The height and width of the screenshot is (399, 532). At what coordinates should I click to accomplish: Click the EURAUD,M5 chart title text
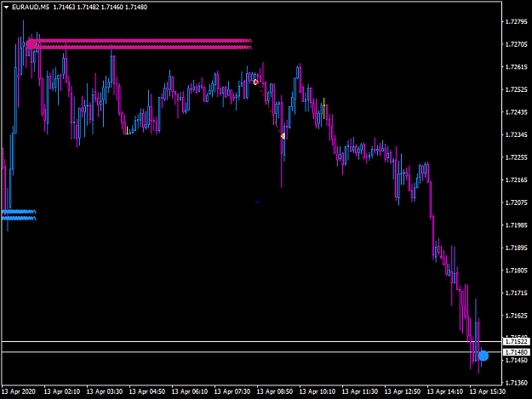pyautogui.click(x=31, y=7)
